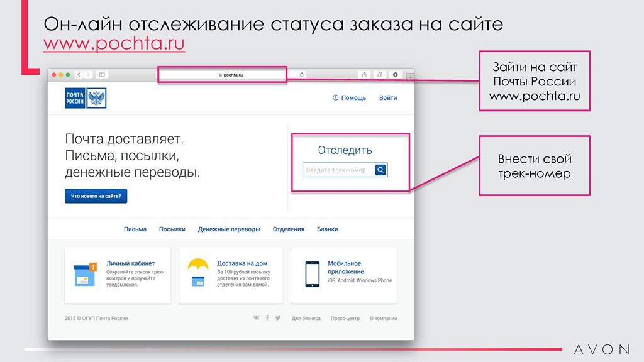Add a new tab with plus button
644x362 pixels.
(x=410, y=76)
